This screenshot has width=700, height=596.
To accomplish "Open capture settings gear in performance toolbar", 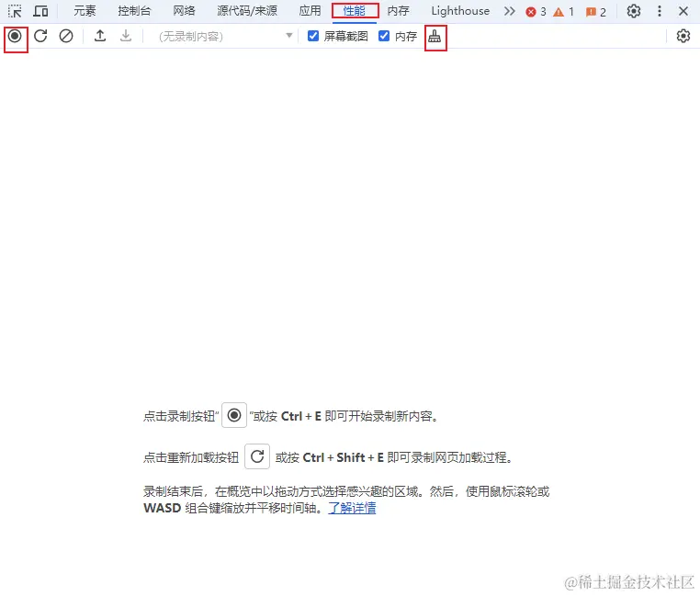I will click(683, 36).
